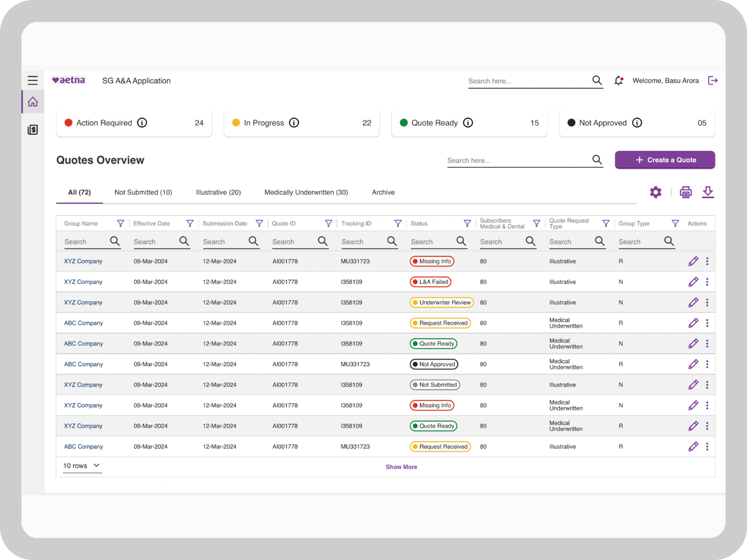Open table settings gear icon
This screenshot has width=747, height=560.
(655, 192)
